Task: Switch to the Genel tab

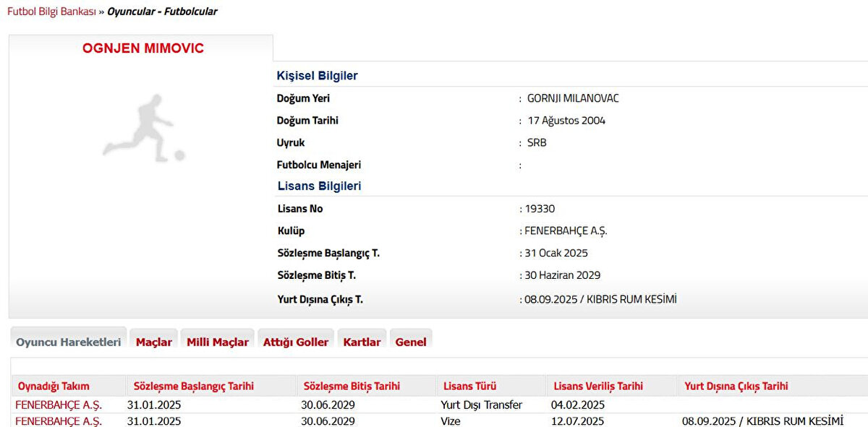Action: pos(411,342)
